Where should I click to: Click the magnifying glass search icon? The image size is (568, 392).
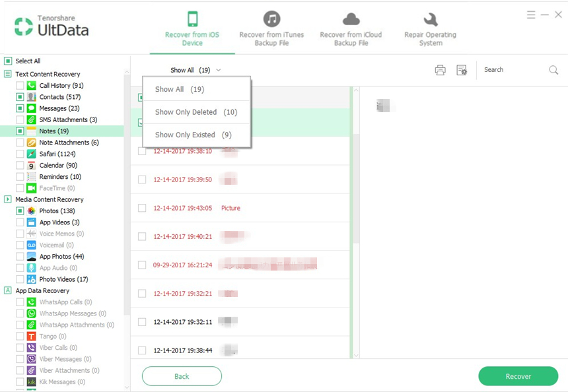point(553,70)
